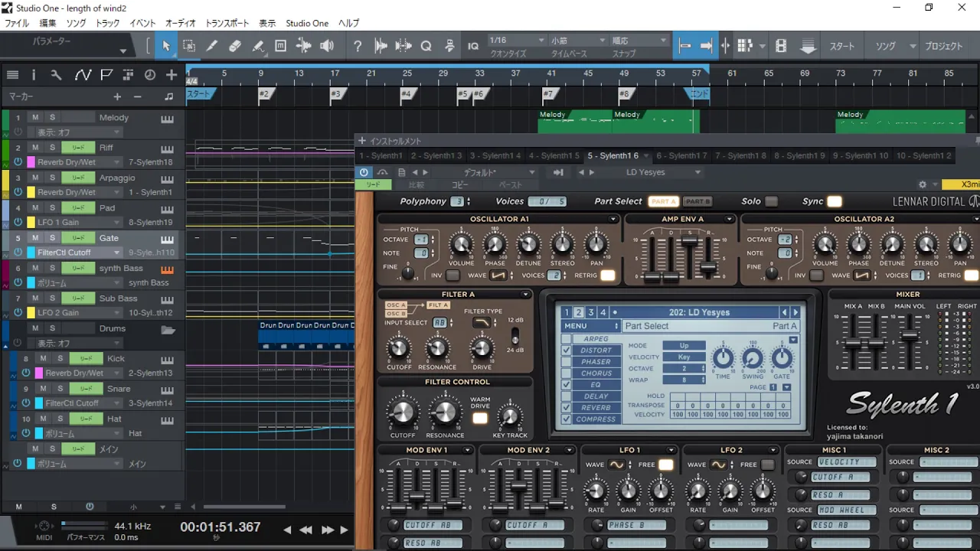Click the #4 marker on the timeline
This screenshot has height=551, width=980.
click(407, 94)
